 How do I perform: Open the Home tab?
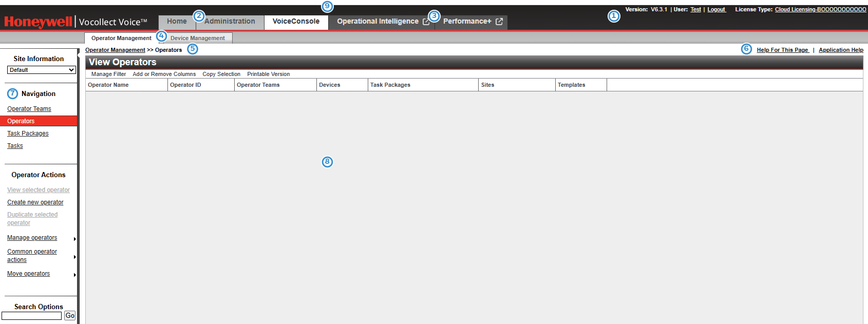pyautogui.click(x=177, y=22)
